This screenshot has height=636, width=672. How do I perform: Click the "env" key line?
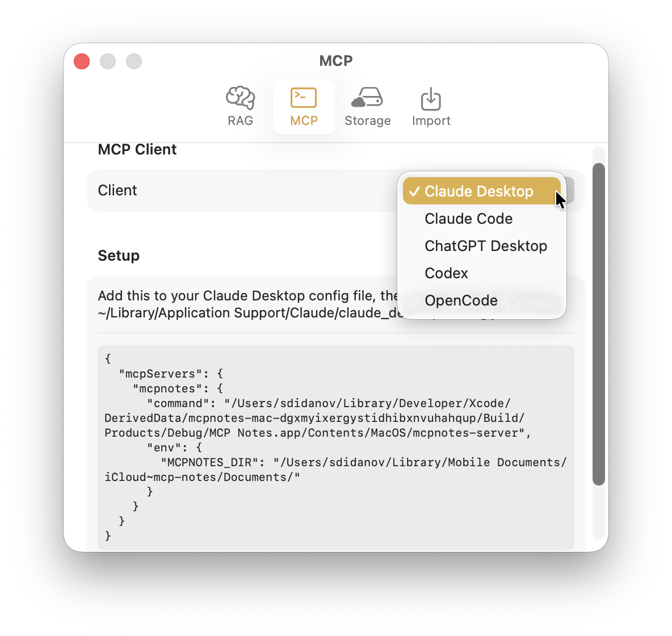[174, 447]
